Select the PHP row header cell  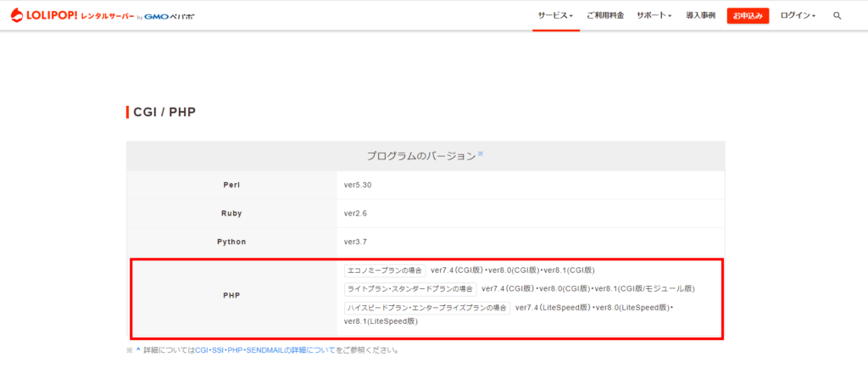(x=231, y=296)
